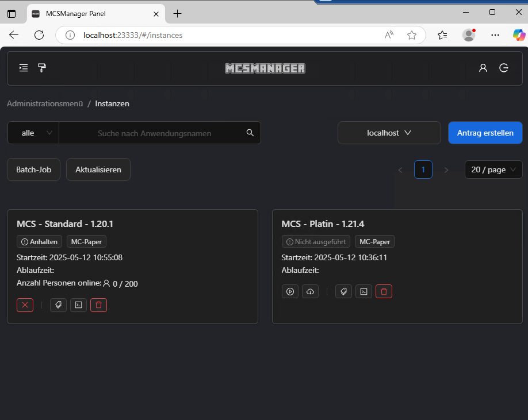Open the browser favorites list icon

(x=442, y=35)
